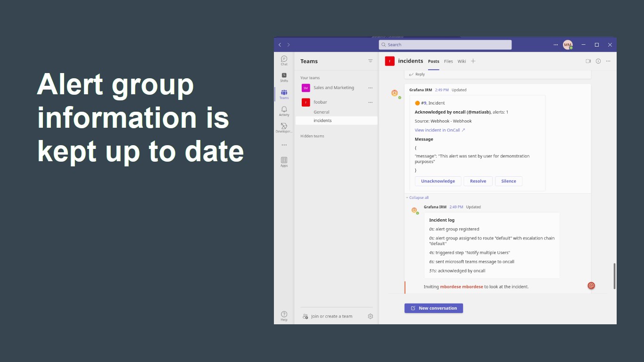Navigate back with the left arrow
The height and width of the screenshot is (362, 644).
[280, 45]
